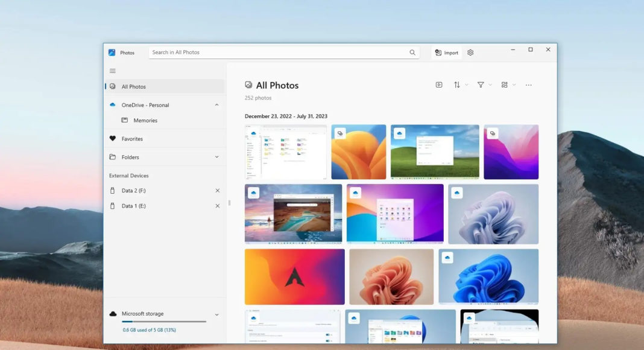Click the cloud badge on the white File Explorer thumbnail
This screenshot has height=350, width=644.
click(x=253, y=133)
